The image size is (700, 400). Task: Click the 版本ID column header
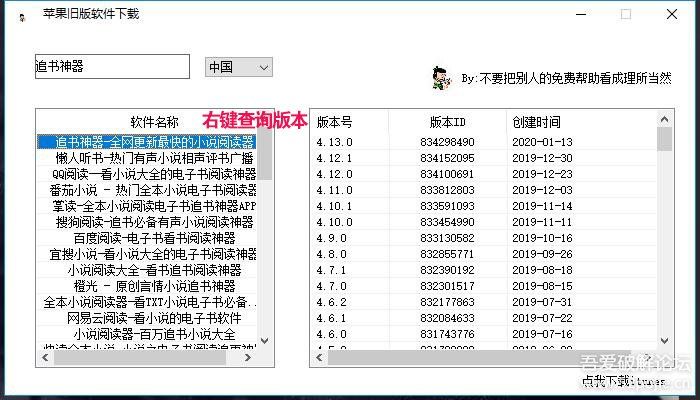pos(447,122)
